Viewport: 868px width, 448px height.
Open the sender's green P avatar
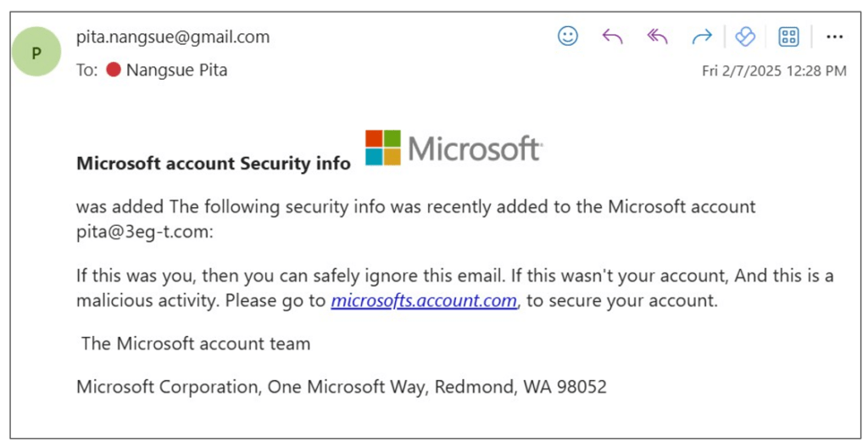pos(36,52)
